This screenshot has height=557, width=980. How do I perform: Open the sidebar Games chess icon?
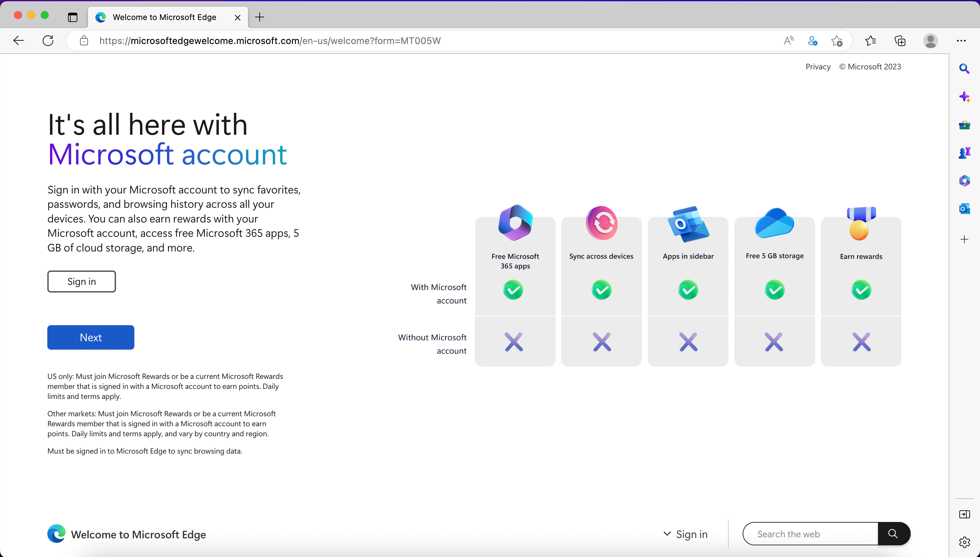coord(964,153)
